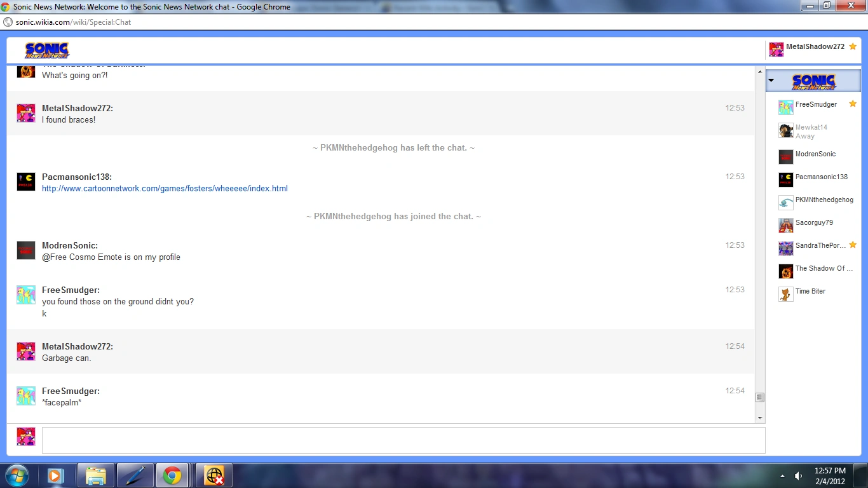The image size is (868, 488).
Task: Select SandraThePor... in the user list
Action: coord(820,246)
